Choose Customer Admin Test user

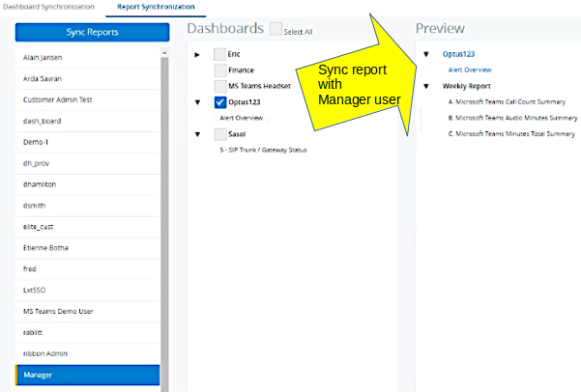pos(88,99)
